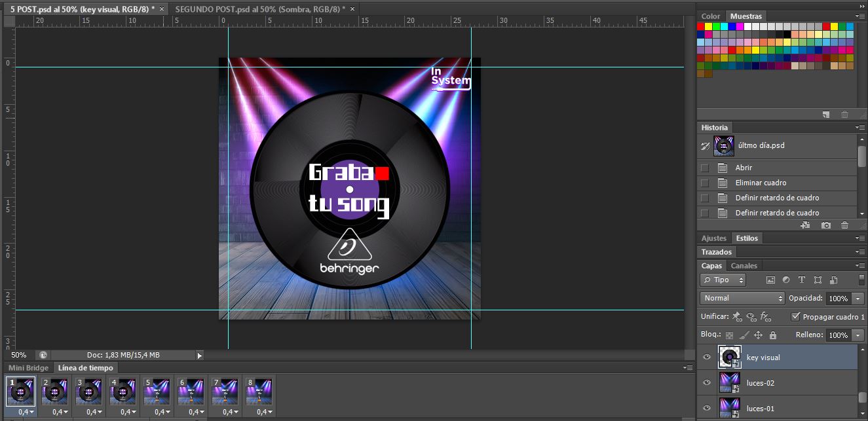
Task: Hide the luces-02 layer
Action: click(x=706, y=383)
